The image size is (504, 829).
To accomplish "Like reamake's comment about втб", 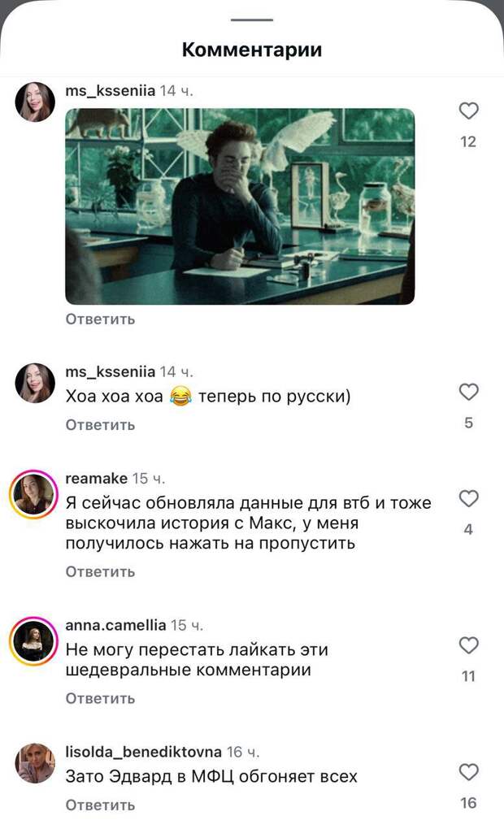I will [x=468, y=498].
